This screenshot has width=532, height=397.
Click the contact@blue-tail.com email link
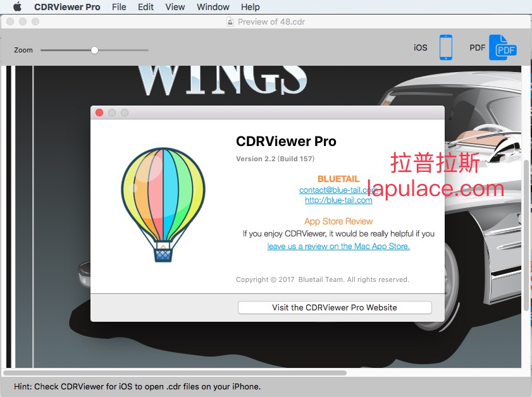click(x=338, y=190)
